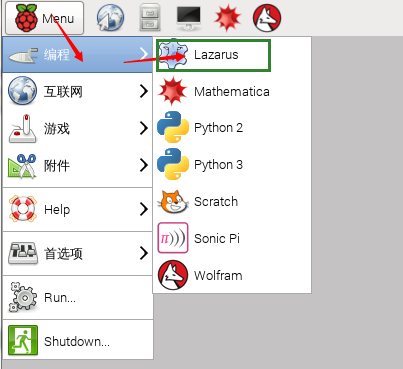Expand the Help submenu arrow
This screenshot has width=403, height=369.
144,209
